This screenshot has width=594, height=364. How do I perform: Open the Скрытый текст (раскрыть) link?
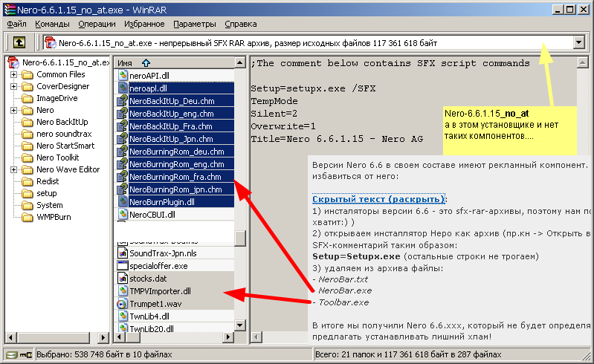(x=378, y=199)
